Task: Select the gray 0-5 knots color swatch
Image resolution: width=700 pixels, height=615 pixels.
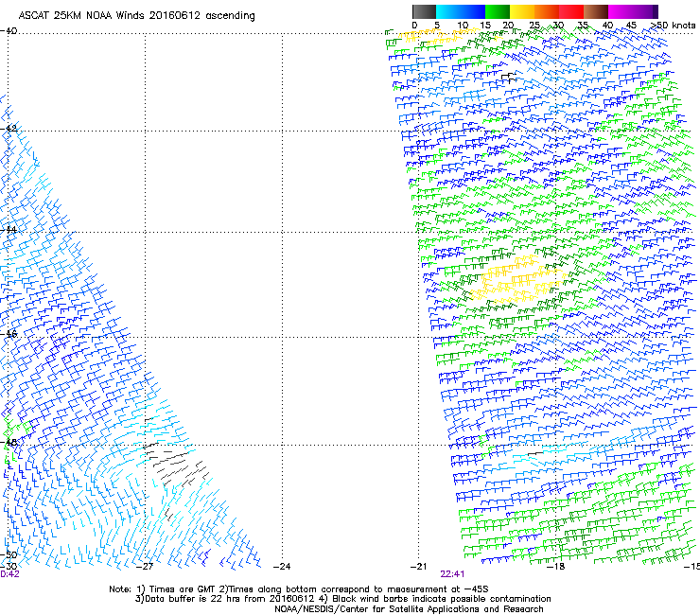Action: click(424, 11)
